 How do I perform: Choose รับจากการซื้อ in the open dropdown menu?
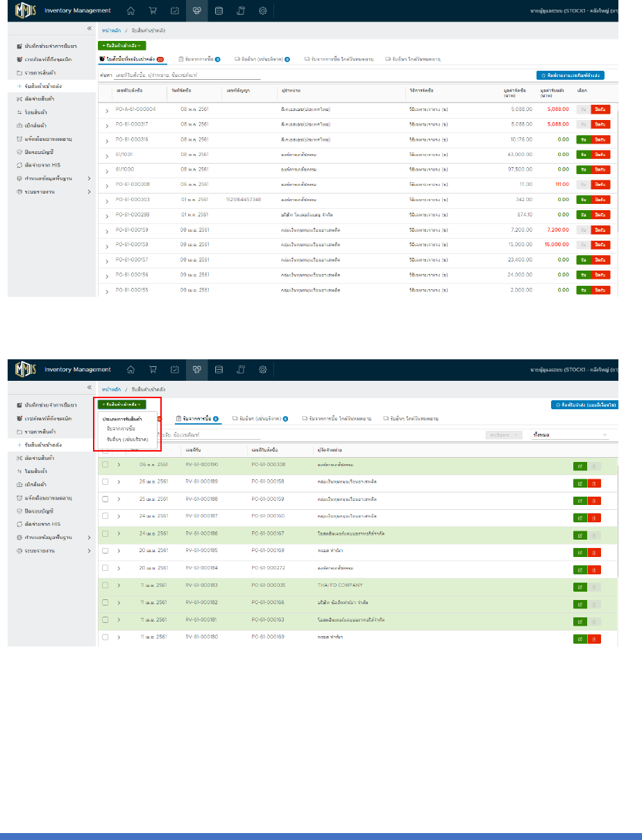click(x=121, y=429)
